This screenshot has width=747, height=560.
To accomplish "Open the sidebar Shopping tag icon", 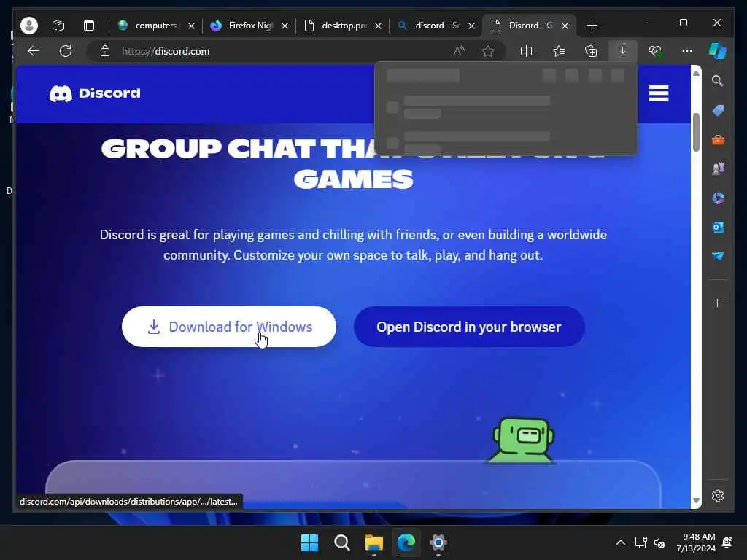I will (718, 111).
